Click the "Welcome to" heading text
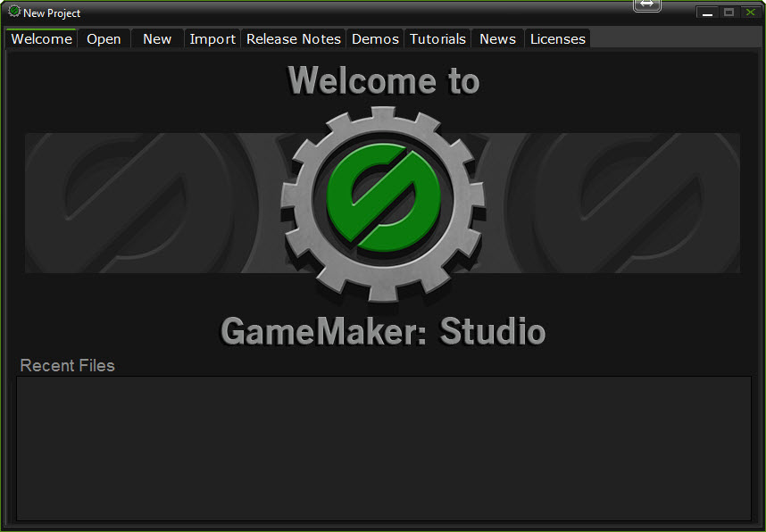Viewport: 766px width, 532px height. click(383, 82)
